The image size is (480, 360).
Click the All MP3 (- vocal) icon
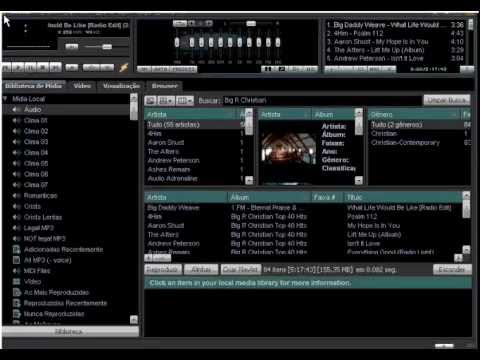[16, 260]
